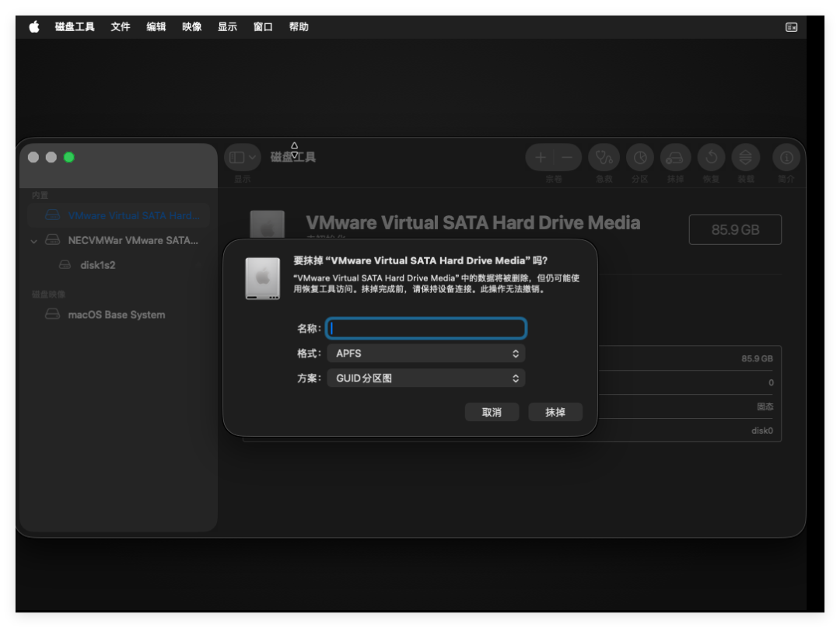Viewport: 840px width, 628px height.
Task: Click the add volume plus icon
Action: tap(540, 158)
